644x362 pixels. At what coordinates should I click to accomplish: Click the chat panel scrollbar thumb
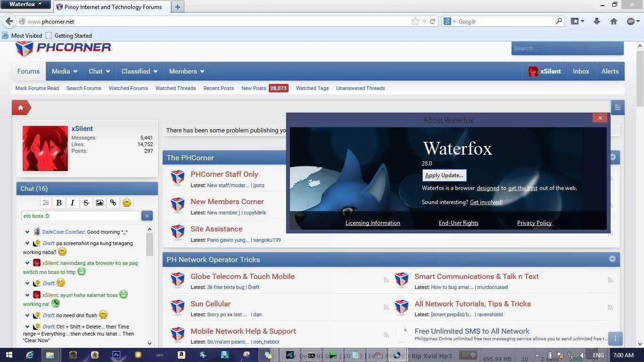(150, 244)
